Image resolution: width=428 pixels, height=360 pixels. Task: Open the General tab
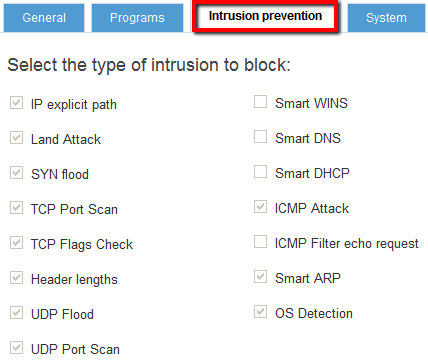click(x=44, y=18)
